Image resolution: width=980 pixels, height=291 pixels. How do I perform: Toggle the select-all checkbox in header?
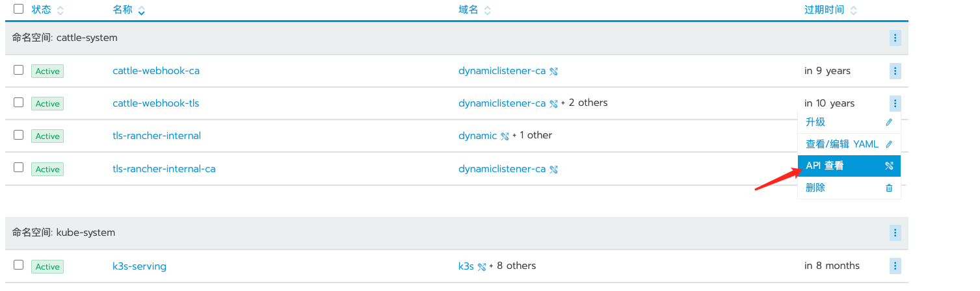(18, 9)
